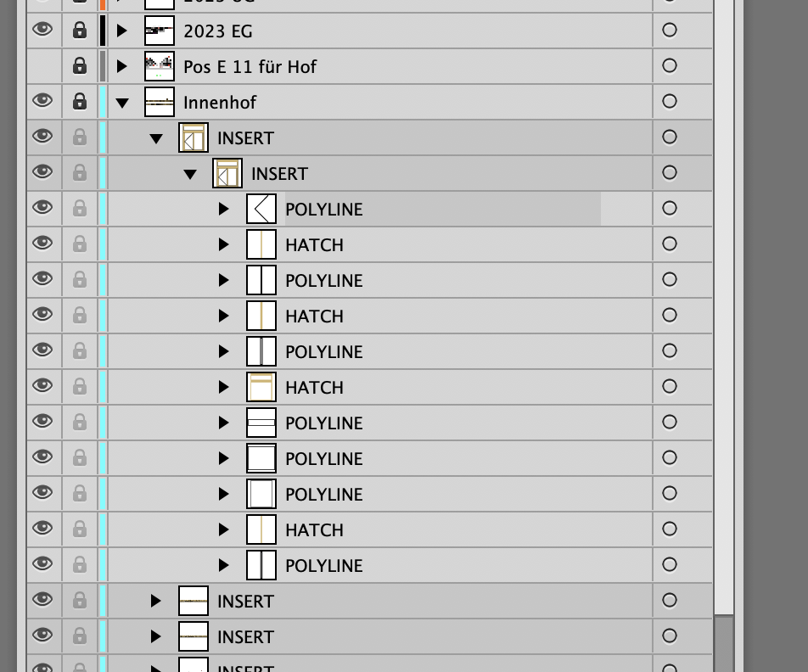Click the thumbnail of Pos E 11 für Hof

pos(160,66)
